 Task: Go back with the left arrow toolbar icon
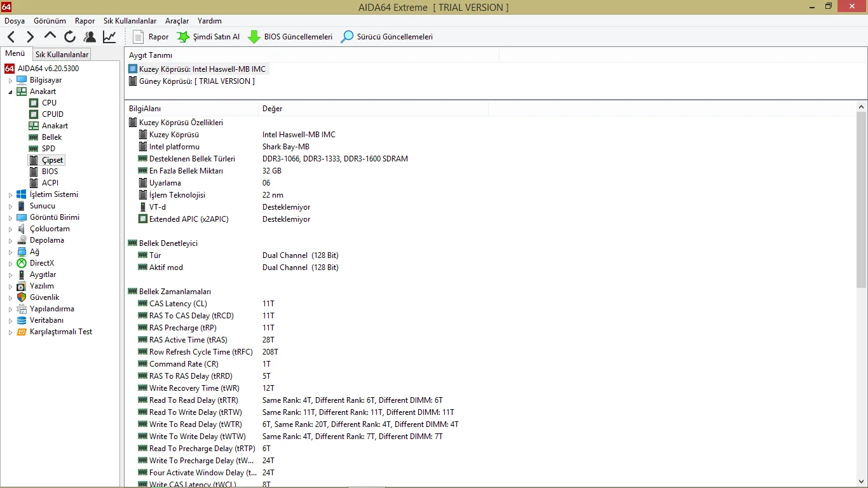(11, 37)
